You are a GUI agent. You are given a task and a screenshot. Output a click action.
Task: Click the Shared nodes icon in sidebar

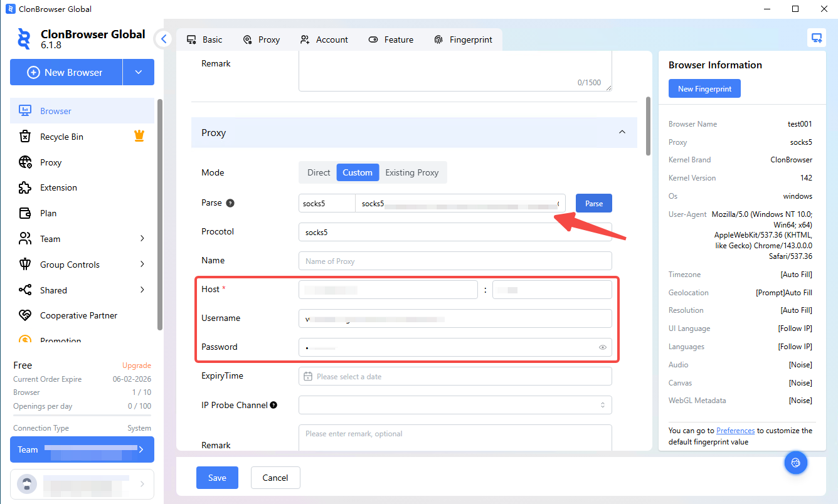click(25, 290)
